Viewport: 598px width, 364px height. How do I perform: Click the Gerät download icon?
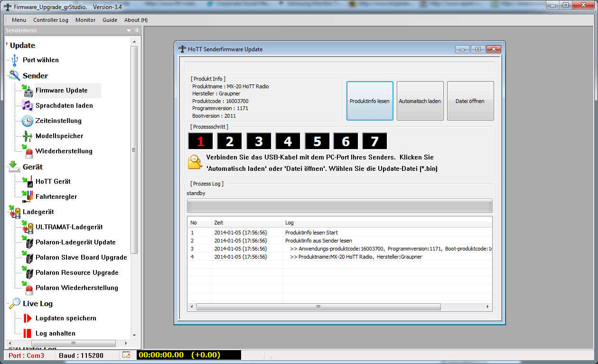(14, 167)
